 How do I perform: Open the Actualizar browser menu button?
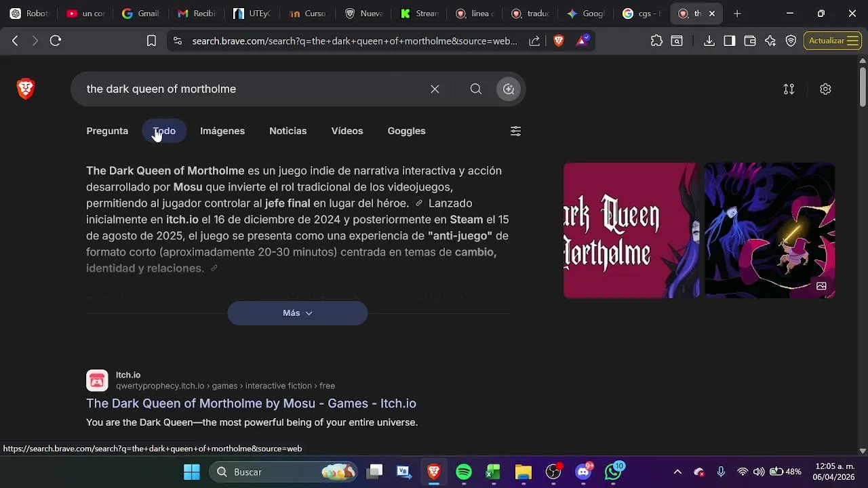832,41
